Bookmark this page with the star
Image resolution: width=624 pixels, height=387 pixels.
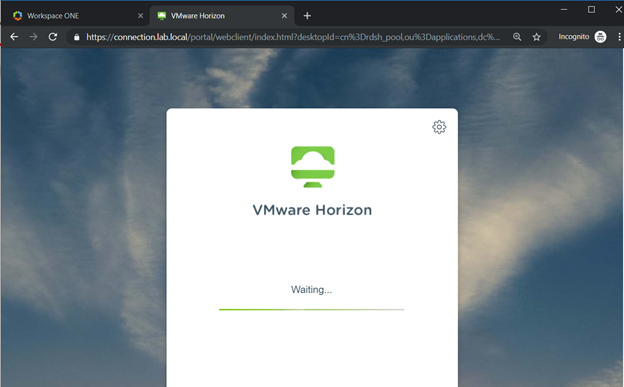(536, 37)
